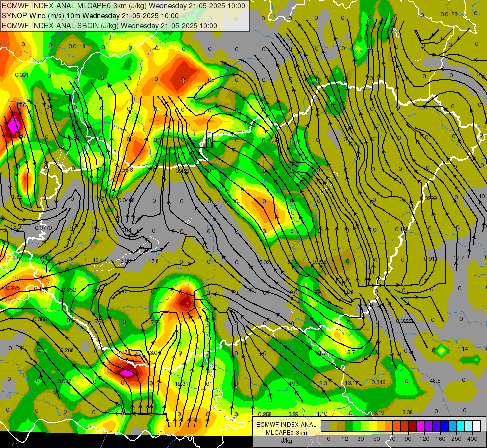Screen dimensions: 487x448
Task: Click the map value 0.0222
Action: point(405,321)
